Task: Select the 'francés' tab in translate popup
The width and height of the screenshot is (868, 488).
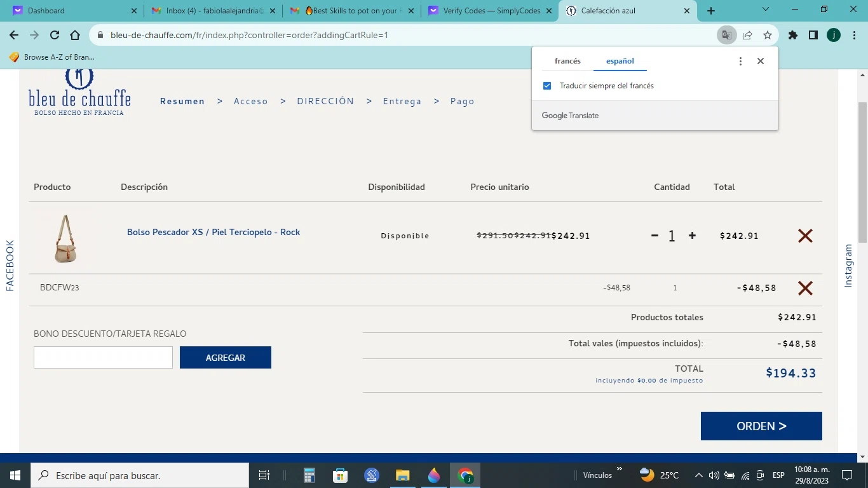Action: pyautogui.click(x=567, y=61)
